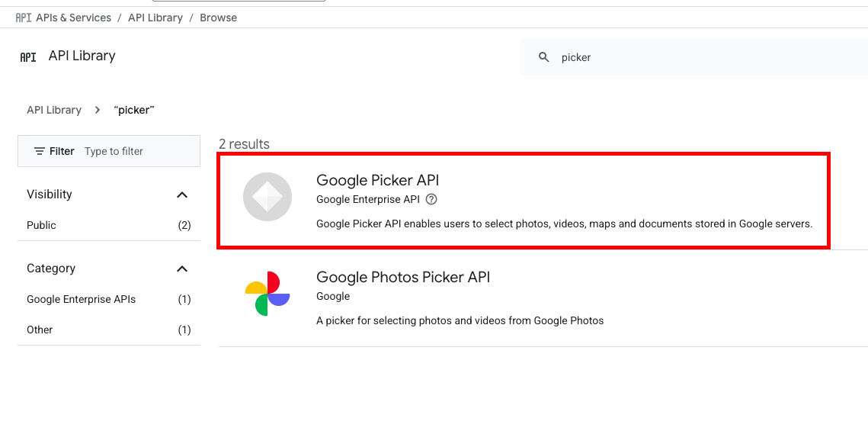Click the help icon next to Google Enterprise API
Screen dimensions: 868x431
431,199
